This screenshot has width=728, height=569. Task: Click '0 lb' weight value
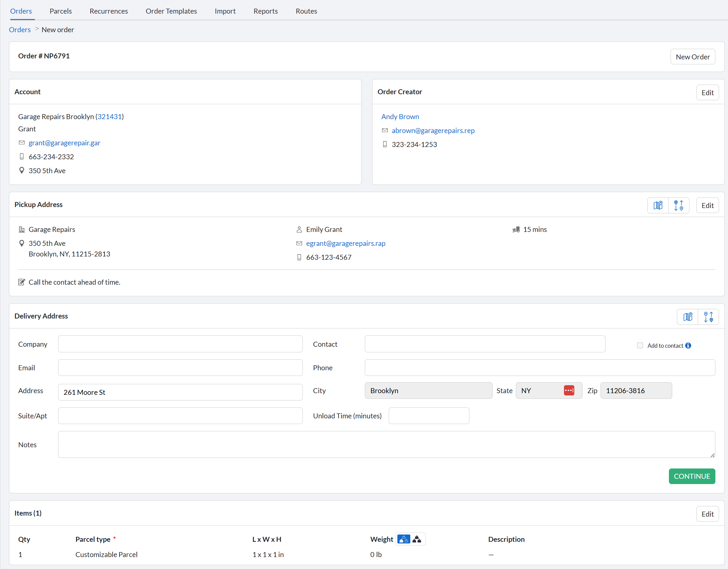[x=376, y=554]
